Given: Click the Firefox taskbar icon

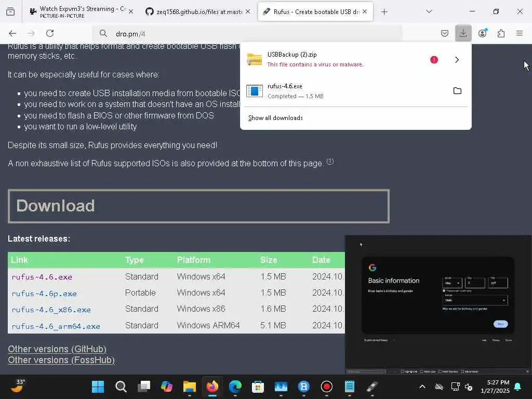Looking at the screenshot, I should pos(212,387).
